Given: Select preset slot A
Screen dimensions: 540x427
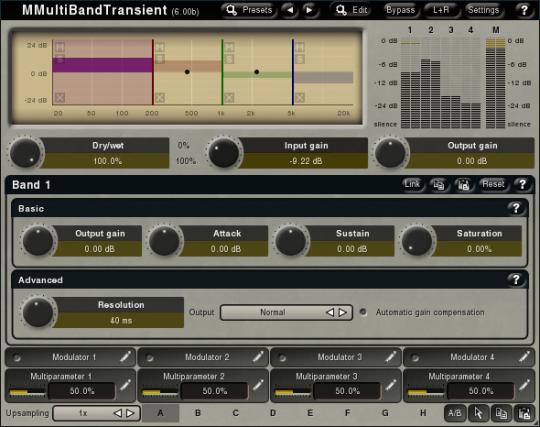Looking at the screenshot, I should click(x=160, y=413).
